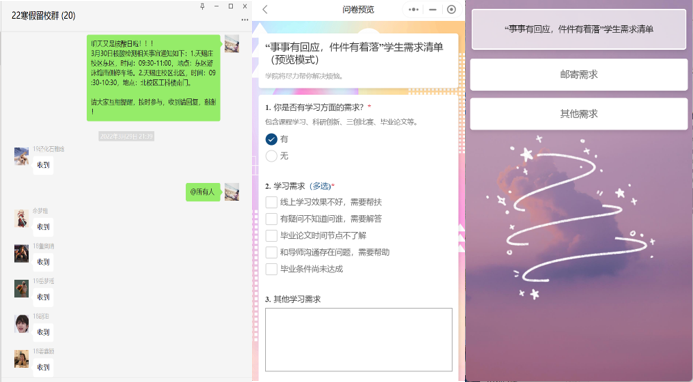This screenshot has width=693, height=382.
Task: Open the smiling face photo avatar in chat
Action: 21,324
